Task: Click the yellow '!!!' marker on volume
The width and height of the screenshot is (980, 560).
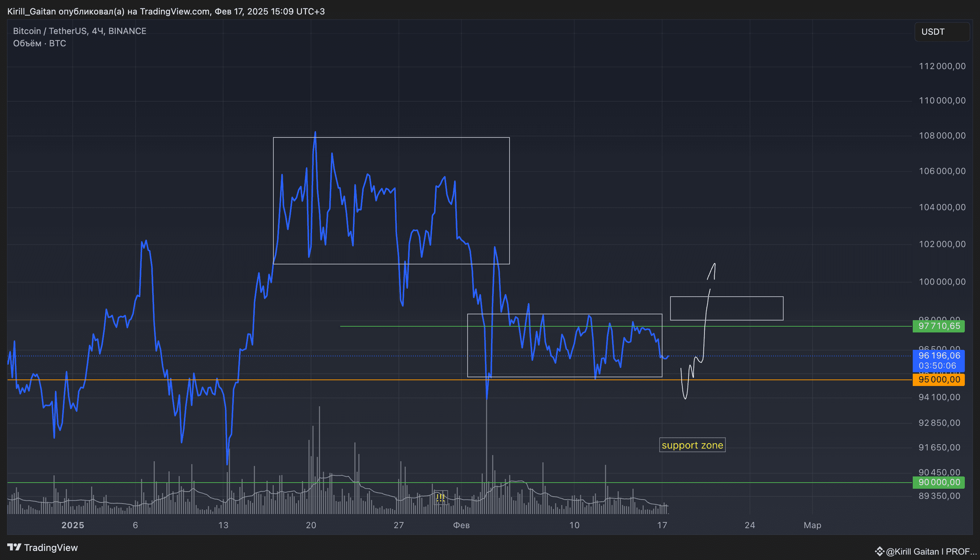Action: (x=440, y=498)
